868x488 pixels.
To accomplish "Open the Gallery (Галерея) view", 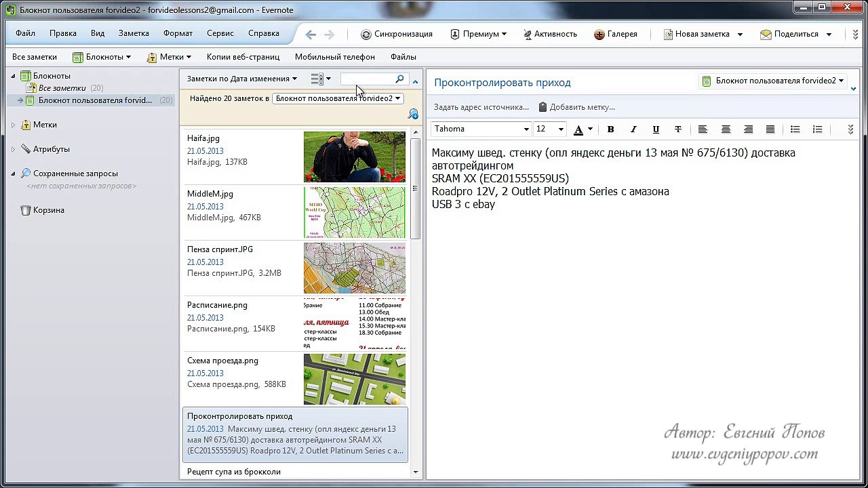I will click(616, 34).
